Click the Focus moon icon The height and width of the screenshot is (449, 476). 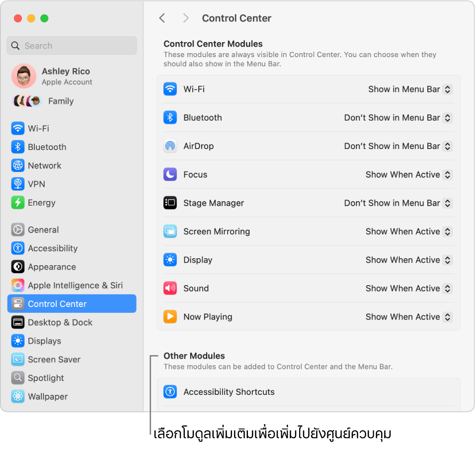(170, 174)
